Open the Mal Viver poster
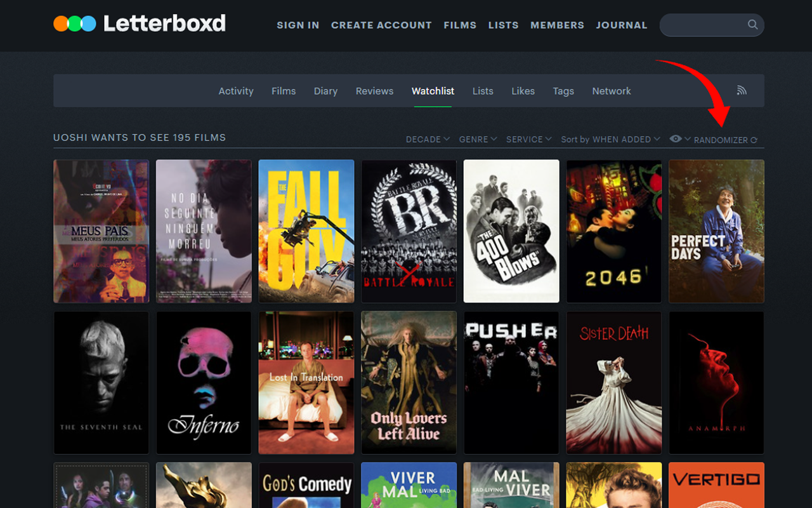Viewport: 812px width, 508px height. tap(511, 485)
